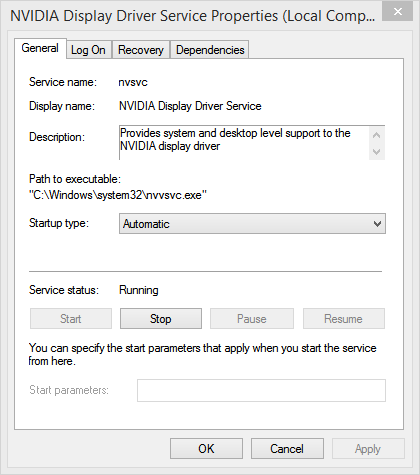The height and width of the screenshot is (475, 420).
Task: Click the executable path text nvvsvc.exe
Action: tap(118, 195)
